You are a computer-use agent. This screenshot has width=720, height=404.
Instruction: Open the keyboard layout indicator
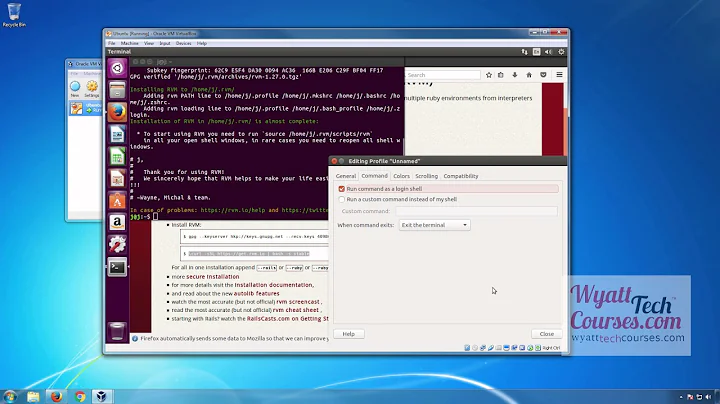(x=536, y=52)
